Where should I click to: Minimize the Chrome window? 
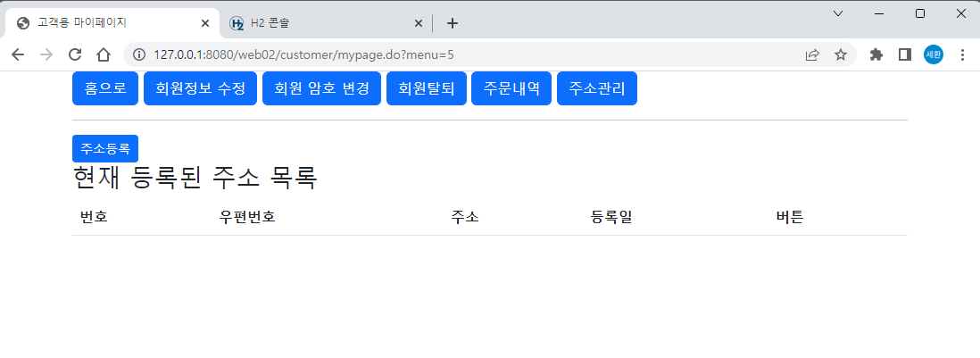point(879,13)
